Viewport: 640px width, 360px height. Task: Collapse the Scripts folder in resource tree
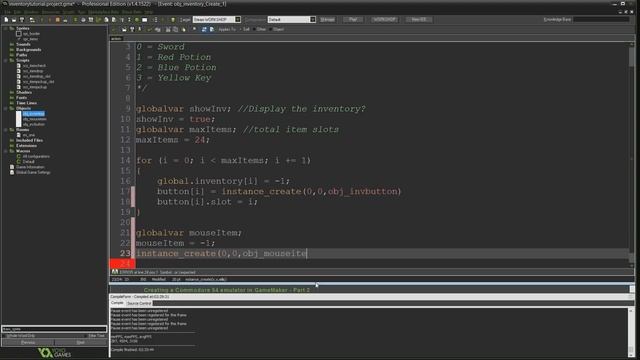pyautogui.click(x=6, y=60)
